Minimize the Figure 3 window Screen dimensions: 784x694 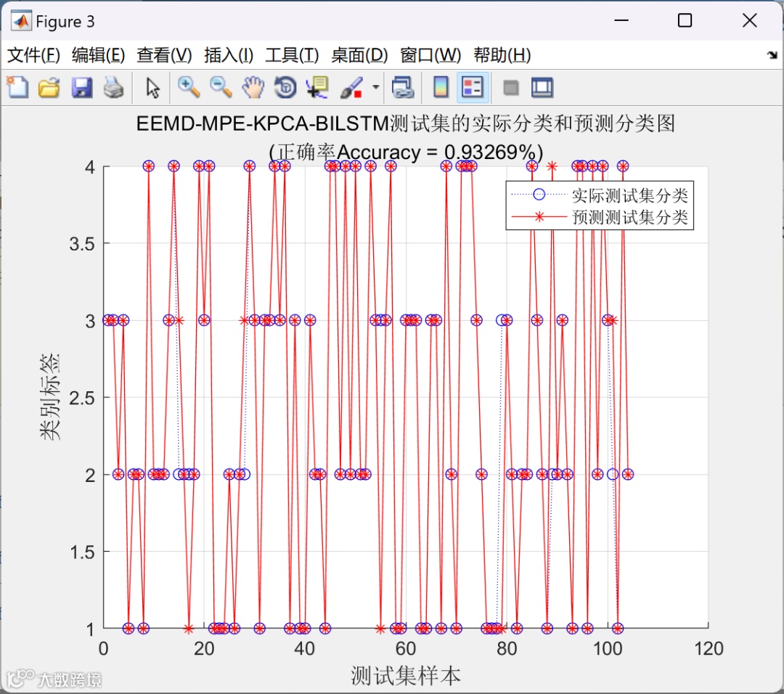coord(621,20)
